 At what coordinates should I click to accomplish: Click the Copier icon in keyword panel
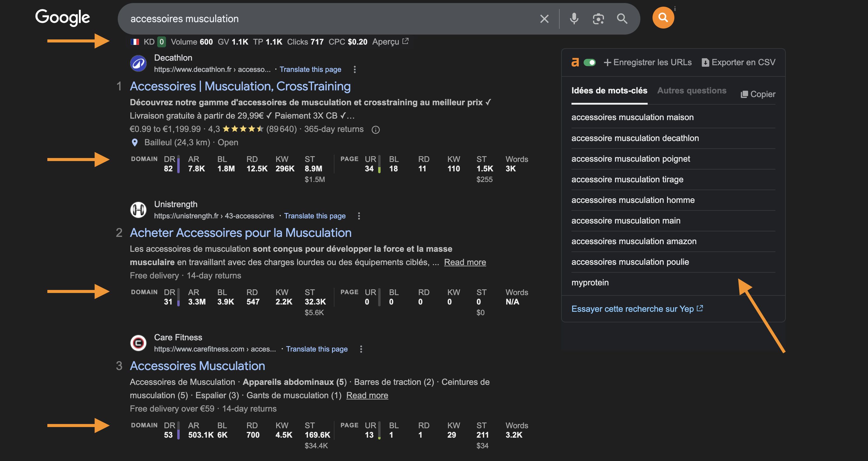[745, 94]
